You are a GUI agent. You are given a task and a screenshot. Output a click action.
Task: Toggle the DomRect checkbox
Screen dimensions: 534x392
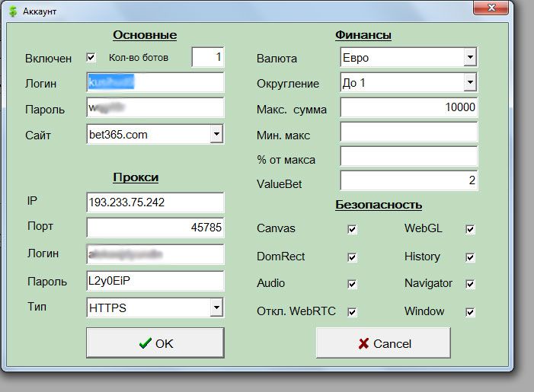(352, 257)
